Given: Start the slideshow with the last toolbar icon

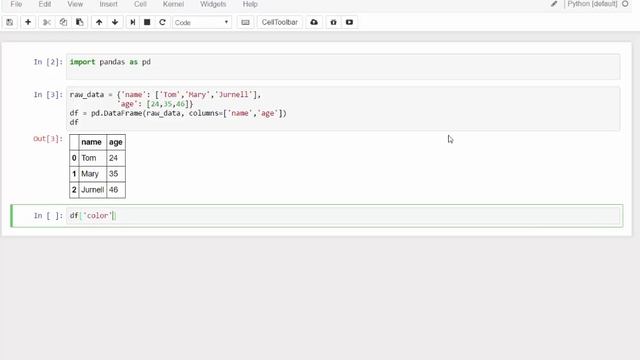Looking at the screenshot, I should tap(349, 22).
